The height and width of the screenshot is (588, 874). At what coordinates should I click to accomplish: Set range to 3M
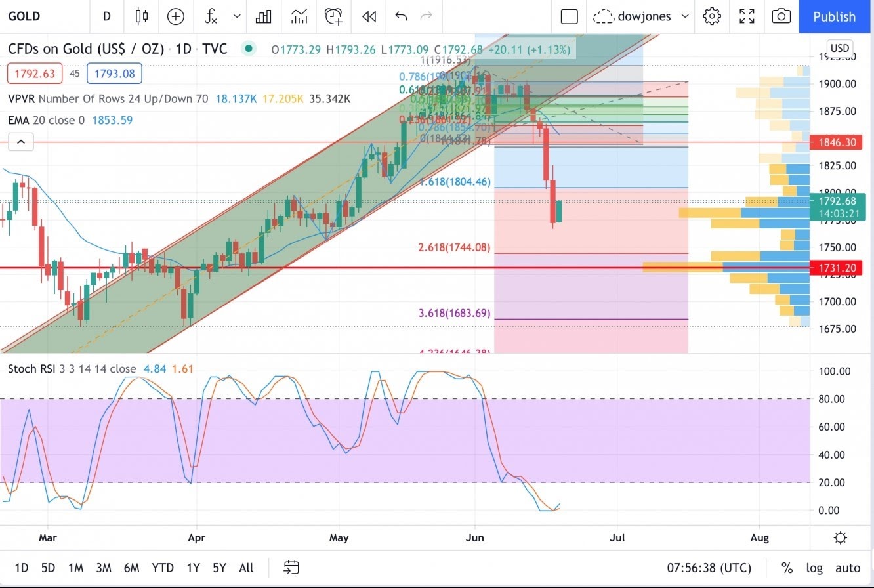(103, 568)
